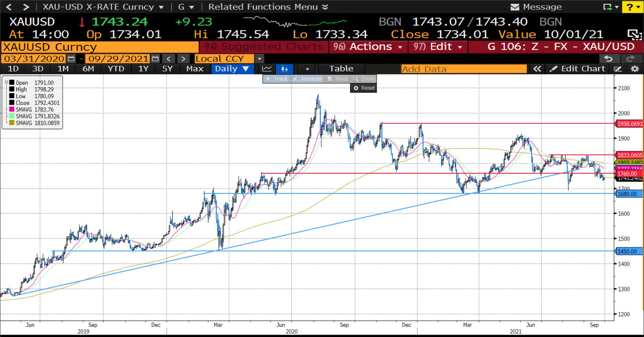Shift date range forward
The image size is (644, 337).
click(183, 59)
